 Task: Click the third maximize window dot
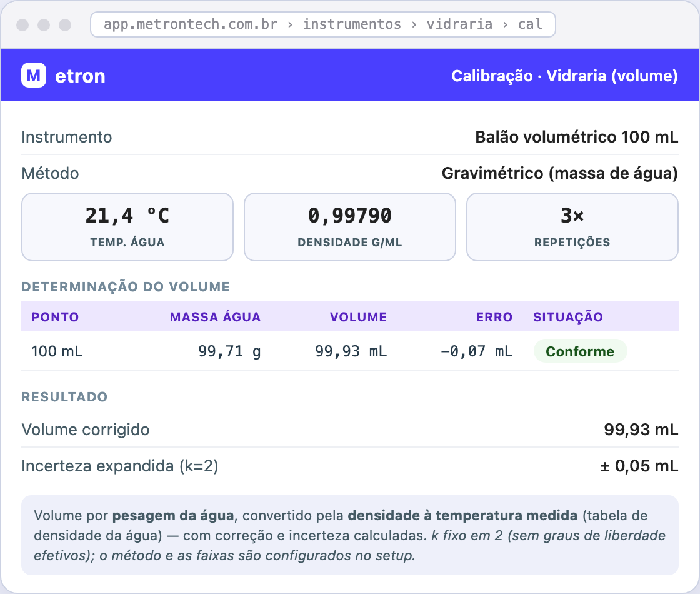pos(65,25)
